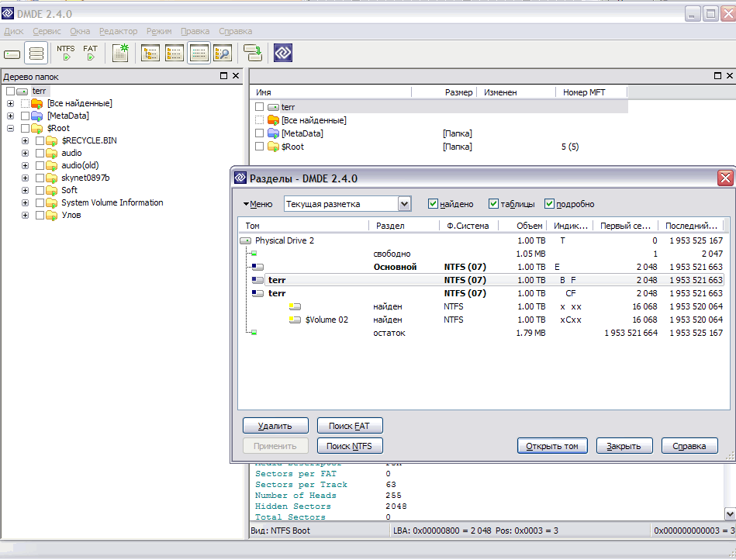Expand the Улов tree node
The image size is (736, 560).
point(26,216)
